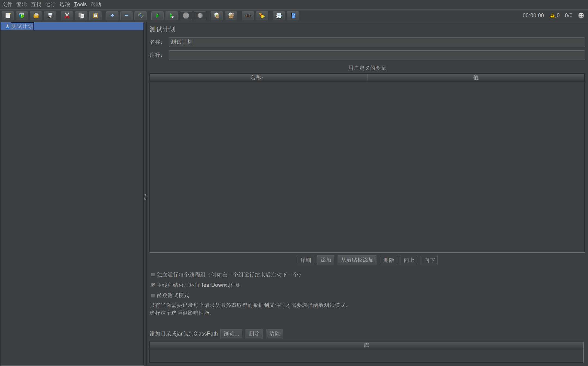Image resolution: width=588 pixels, height=366 pixels.
Task: Click the panel splitter handle
Action: coord(145,197)
